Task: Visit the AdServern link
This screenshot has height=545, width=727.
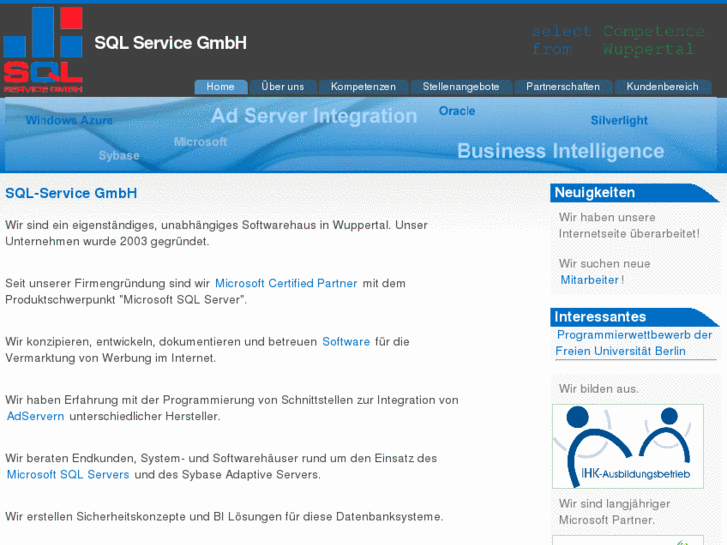Action: tap(35, 417)
